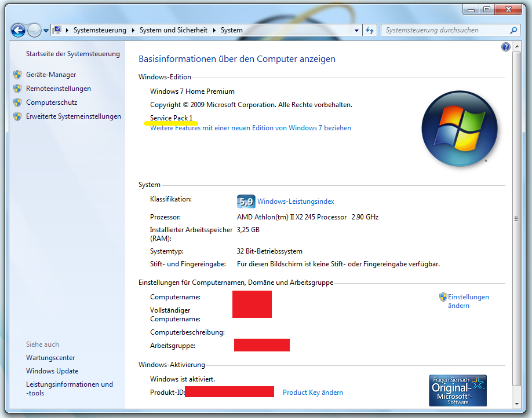Viewport: 532px width, 418px height.
Task: Click the Original Microsoft Software badge
Action: click(x=458, y=390)
